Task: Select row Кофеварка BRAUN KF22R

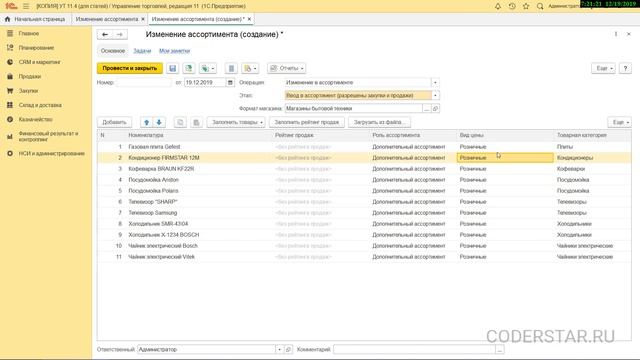Action: point(364,169)
